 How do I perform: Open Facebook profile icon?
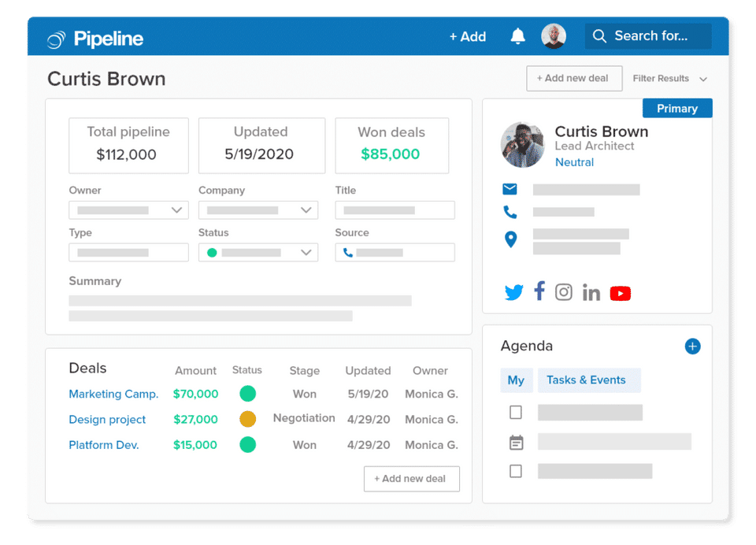[539, 291]
